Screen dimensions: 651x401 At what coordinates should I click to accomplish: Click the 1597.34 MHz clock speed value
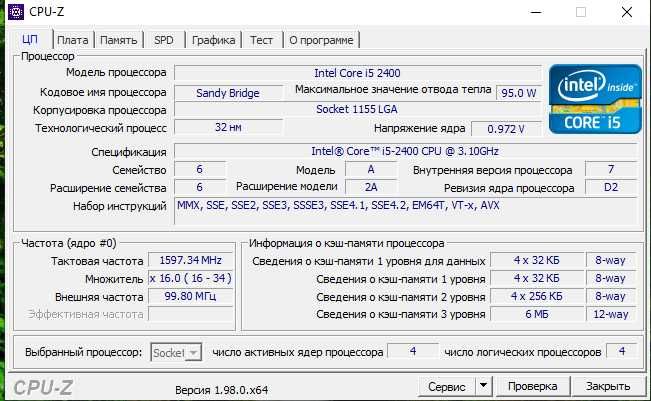point(191,260)
